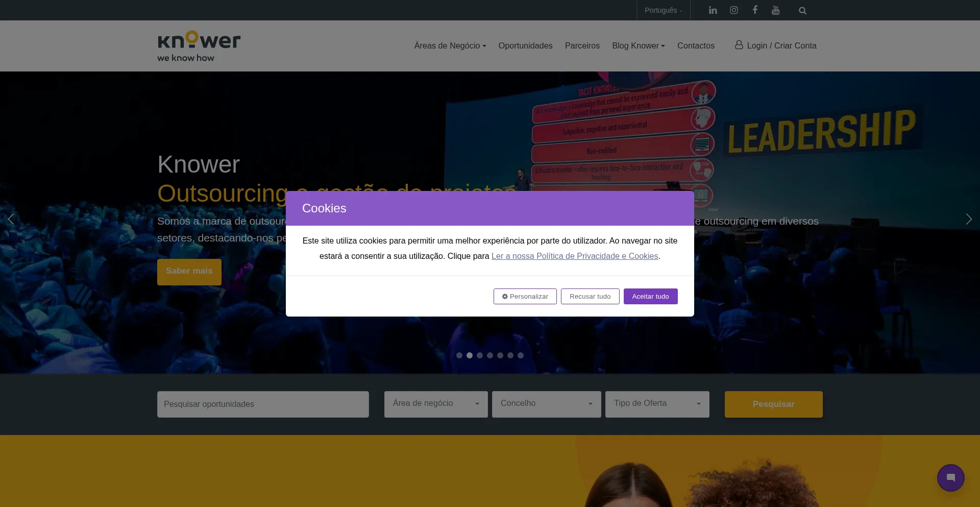Click the search magnifier icon
Image resolution: width=980 pixels, height=507 pixels.
[802, 11]
